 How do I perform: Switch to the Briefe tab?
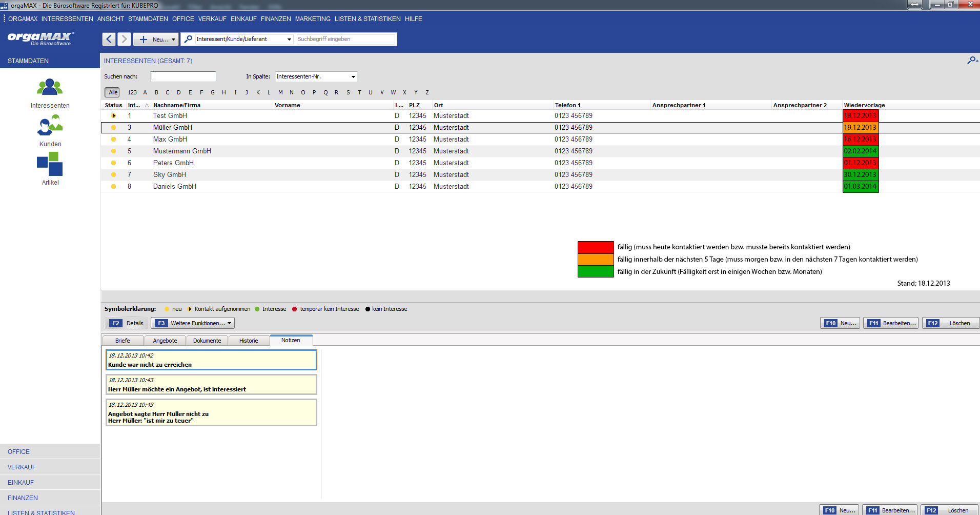pos(123,341)
